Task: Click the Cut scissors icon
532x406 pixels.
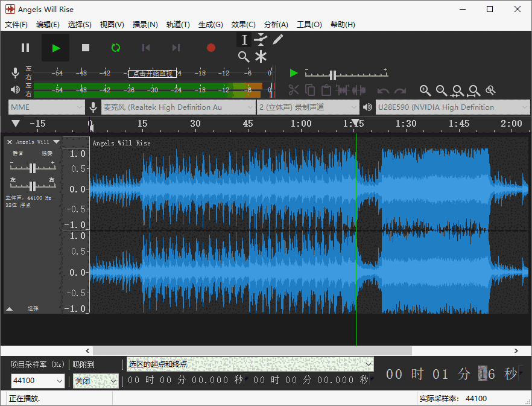Action: pyautogui.click(x=294, y=90)
